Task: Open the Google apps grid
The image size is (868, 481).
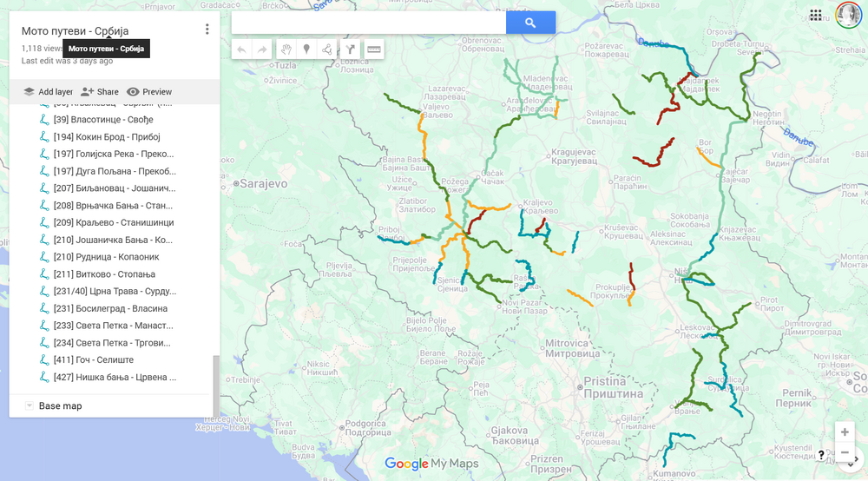Action: coord(815,15)
